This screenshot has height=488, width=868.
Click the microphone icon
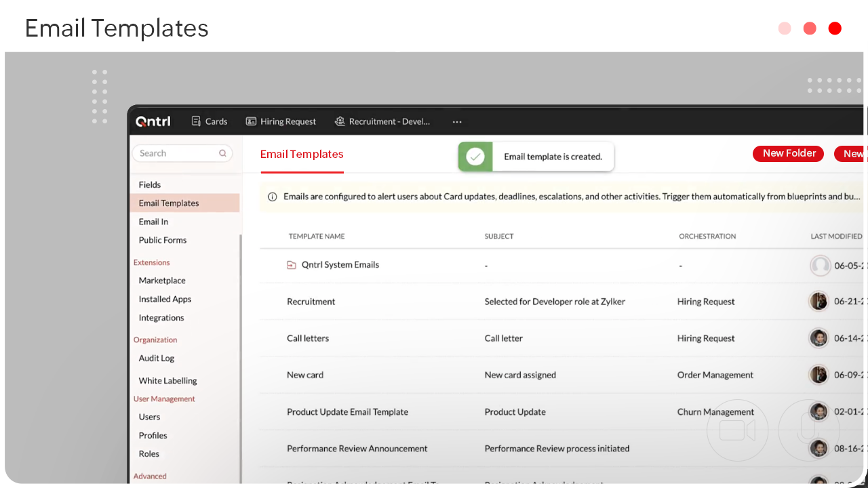[808, 430]
